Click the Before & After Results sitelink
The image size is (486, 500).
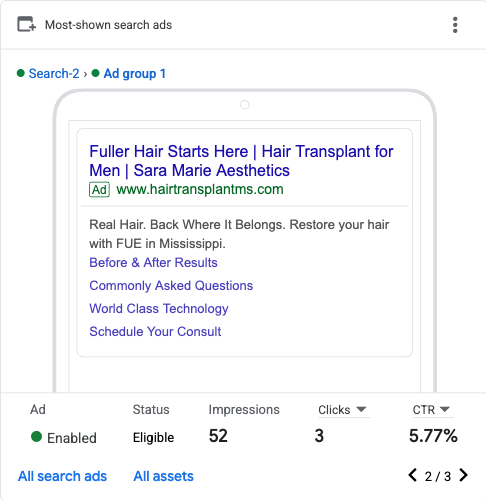153,263
